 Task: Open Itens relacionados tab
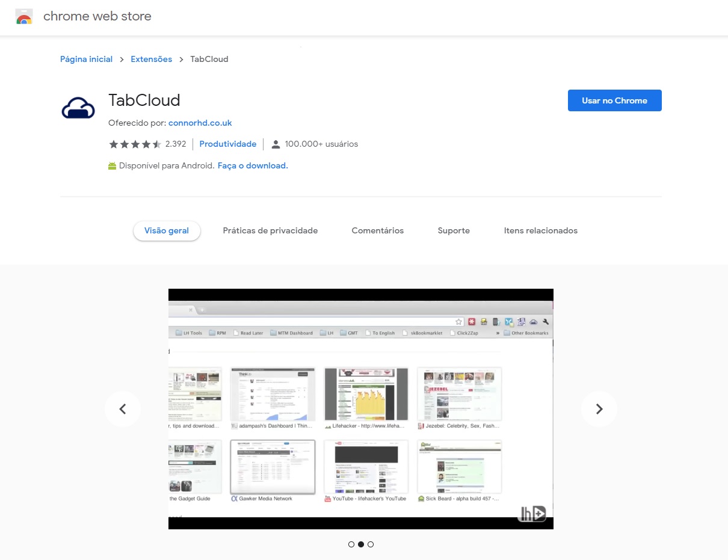[541, 230]
